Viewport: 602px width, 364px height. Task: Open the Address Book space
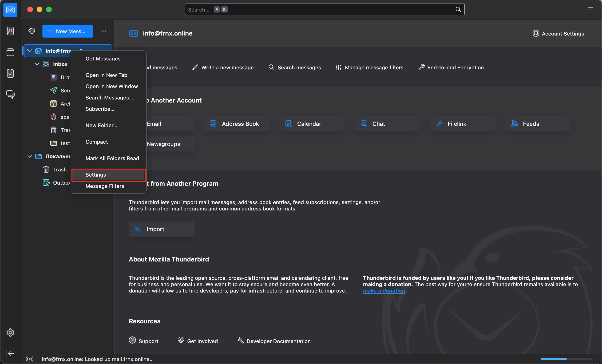point(10,31)
